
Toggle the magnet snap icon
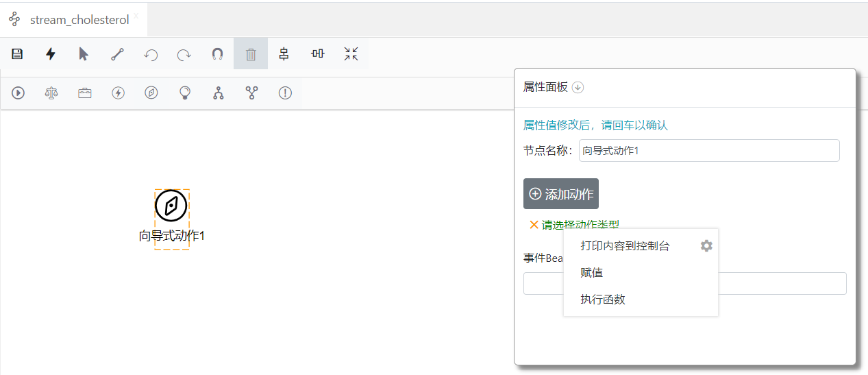(217, 54)
